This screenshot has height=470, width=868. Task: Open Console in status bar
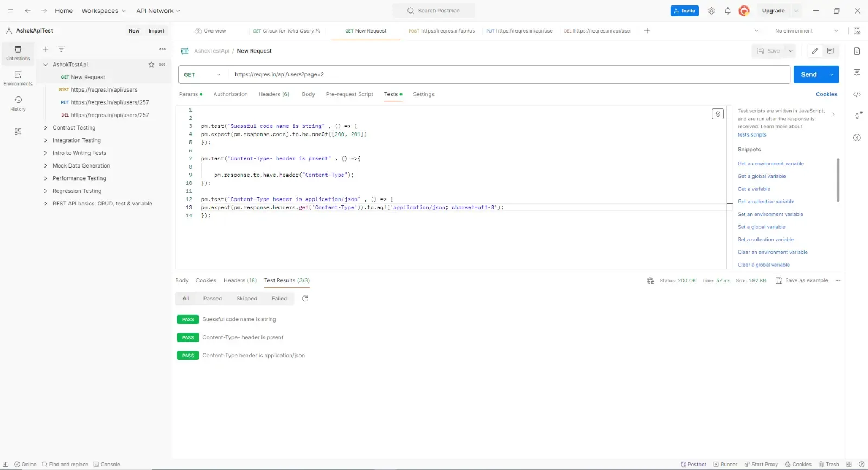pyautogui.click(x=107, y=465)
